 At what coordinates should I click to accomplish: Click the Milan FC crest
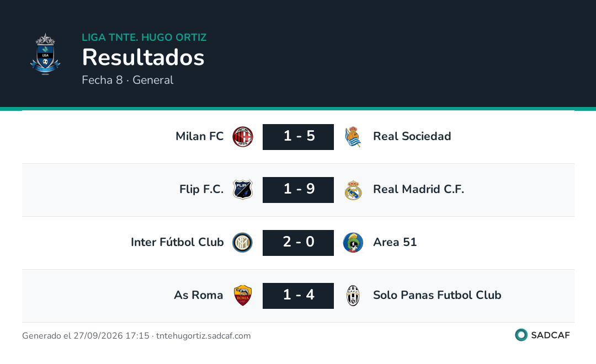(242, 137)
